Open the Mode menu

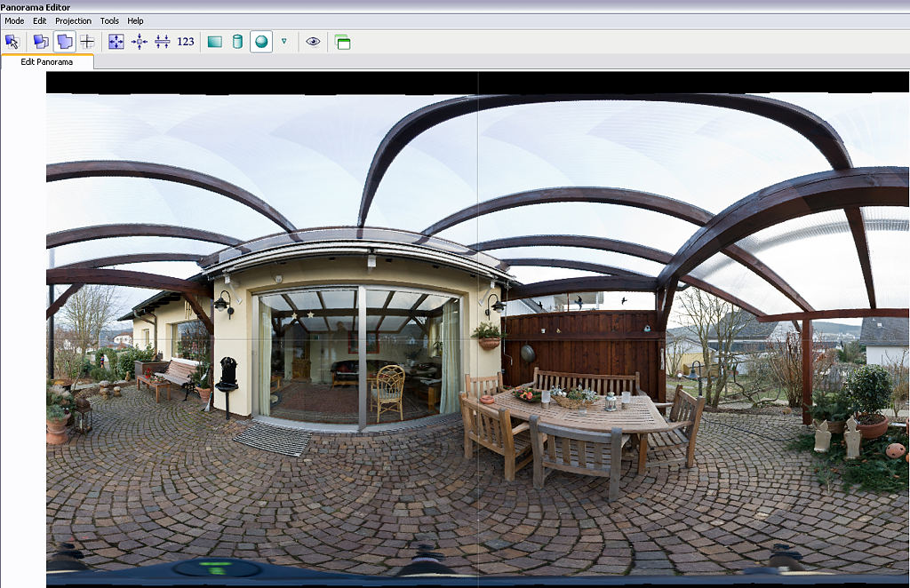(14, 20)
